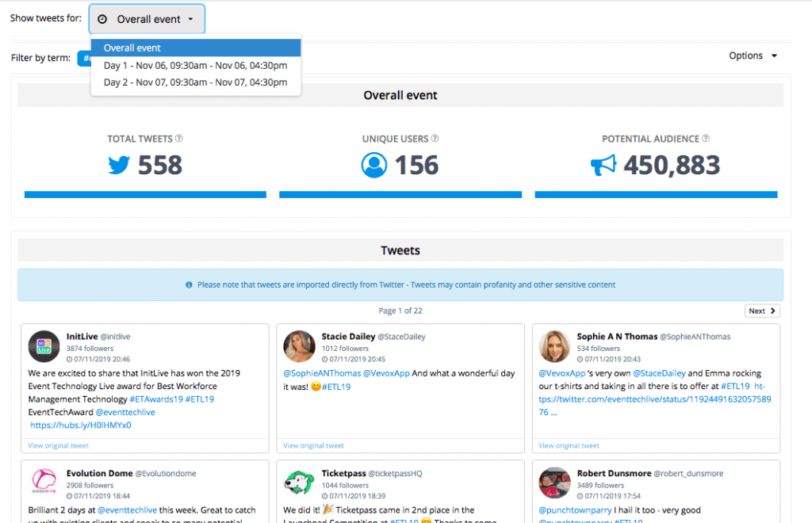The image size is (812, 523).
Task: View original tweet from InitLive
Action: [x=59, y=445]
